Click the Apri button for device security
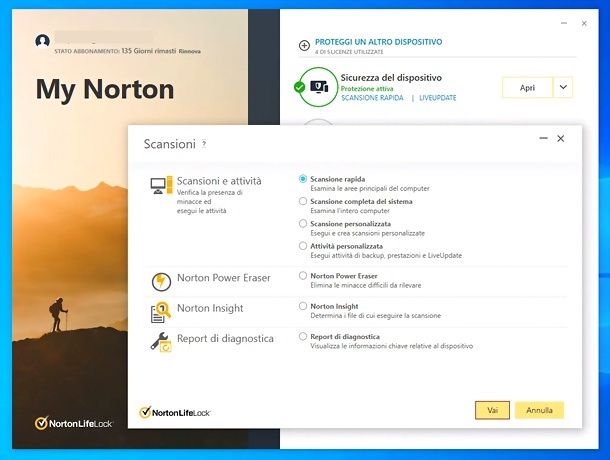 coord(528,87)
